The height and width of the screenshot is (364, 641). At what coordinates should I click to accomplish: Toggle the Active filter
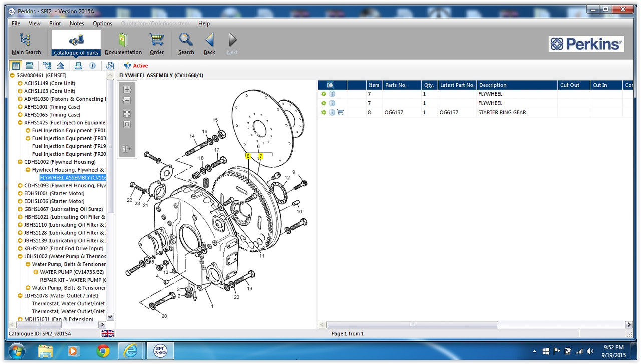[x=136, y=66]
